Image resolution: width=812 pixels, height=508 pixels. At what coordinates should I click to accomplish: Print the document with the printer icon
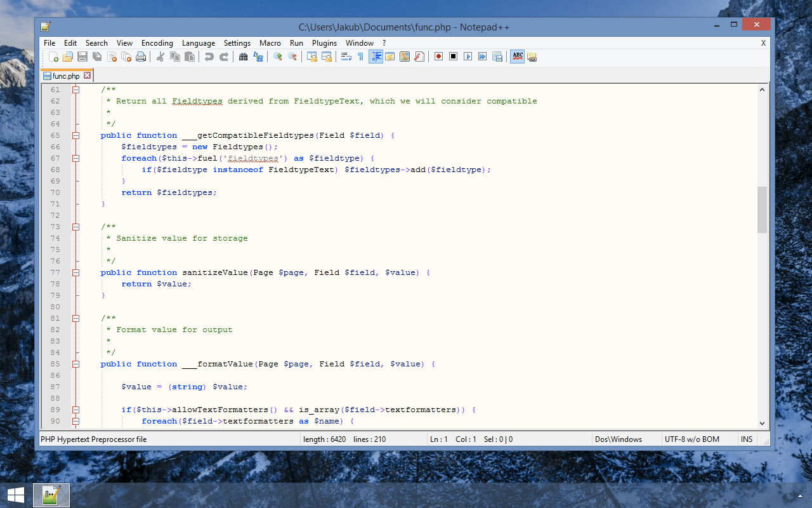click(141, 57)
